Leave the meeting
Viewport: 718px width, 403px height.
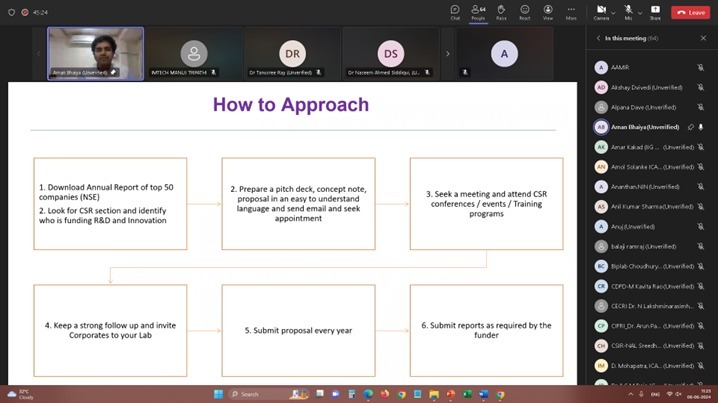pyautogui.click(x=690, y=12)
